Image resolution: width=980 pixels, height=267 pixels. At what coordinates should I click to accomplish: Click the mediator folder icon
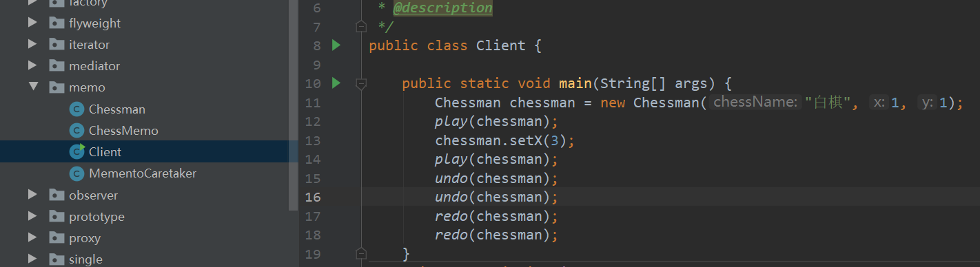point(57,65)
